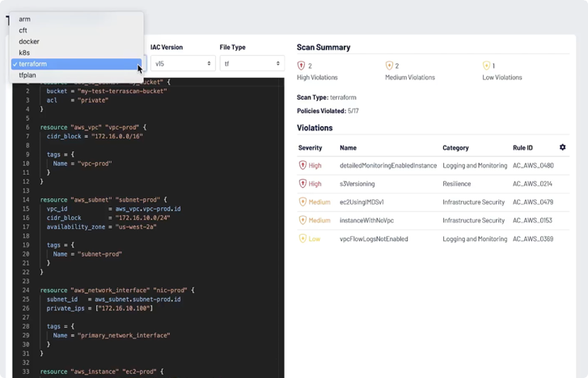The height and width of the screenshot is (378, 588).
Task: Sort by the Severity column header
Action: [310, 148]
